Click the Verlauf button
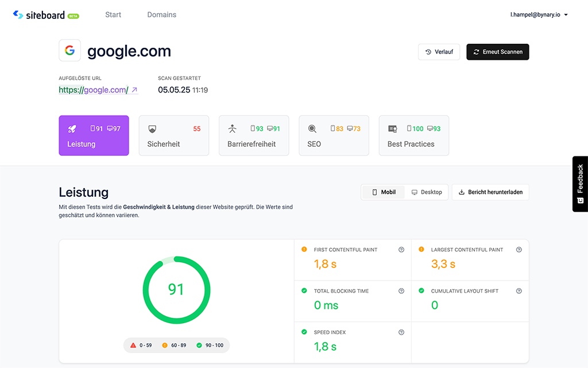This screenshot has width=588, height=368. [x=439, y=52]
